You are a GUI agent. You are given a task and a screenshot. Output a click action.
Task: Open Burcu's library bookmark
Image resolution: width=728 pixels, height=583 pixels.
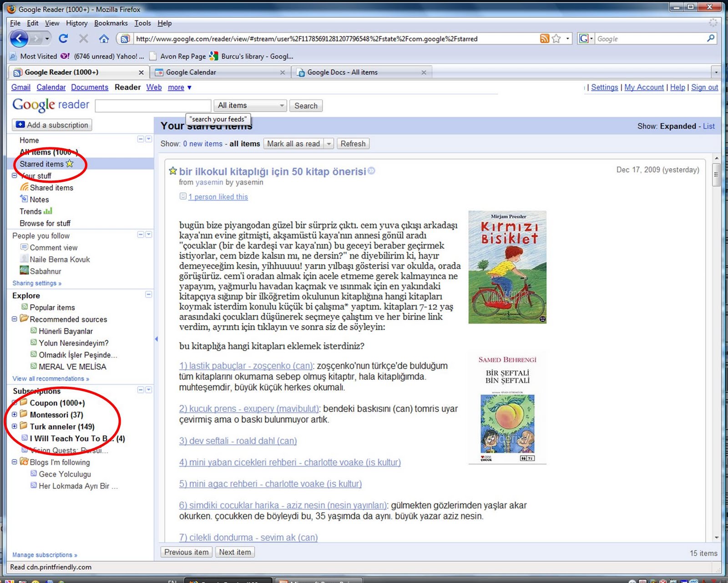pyautogui.click(x=251, y=56)
